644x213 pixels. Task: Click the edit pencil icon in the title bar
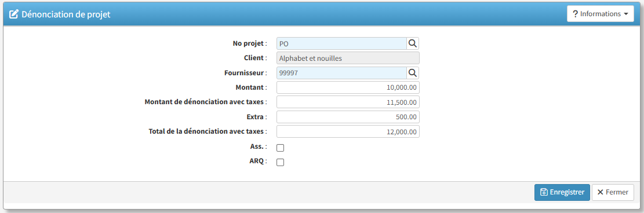point(13,14)
